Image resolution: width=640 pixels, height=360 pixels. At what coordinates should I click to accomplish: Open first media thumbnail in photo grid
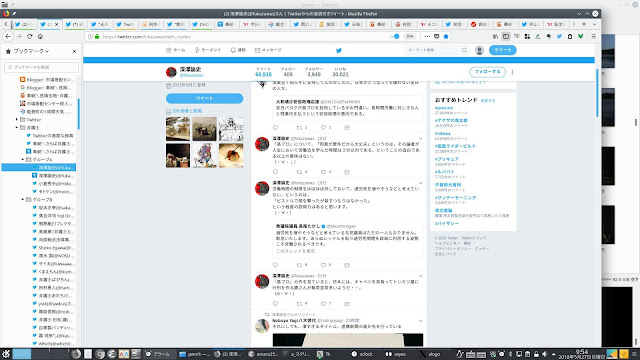tap(178, 129)
